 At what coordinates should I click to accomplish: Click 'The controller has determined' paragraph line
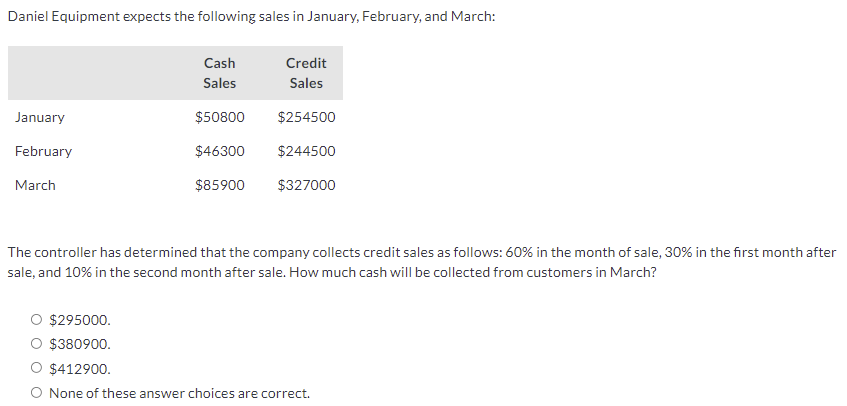coord(422,252)
